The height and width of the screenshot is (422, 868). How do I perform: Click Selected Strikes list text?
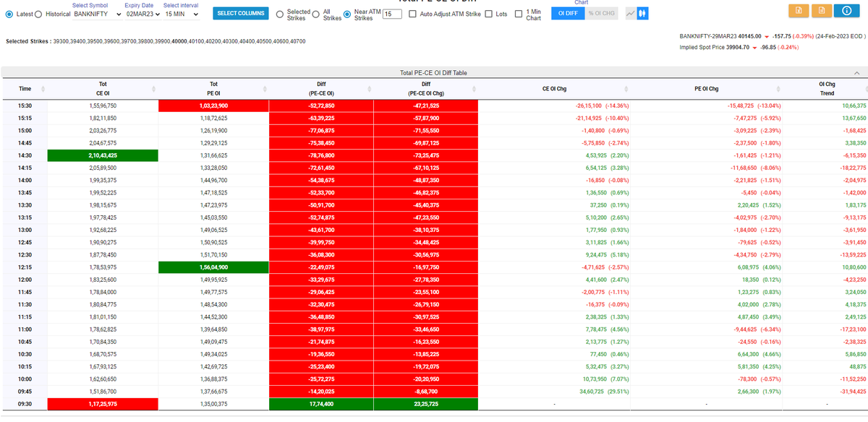[x=156, y=41]
